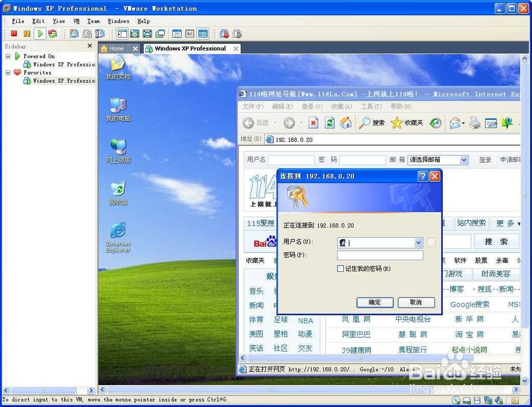Click the Unity/multiple windows toolbar icon

160,34
